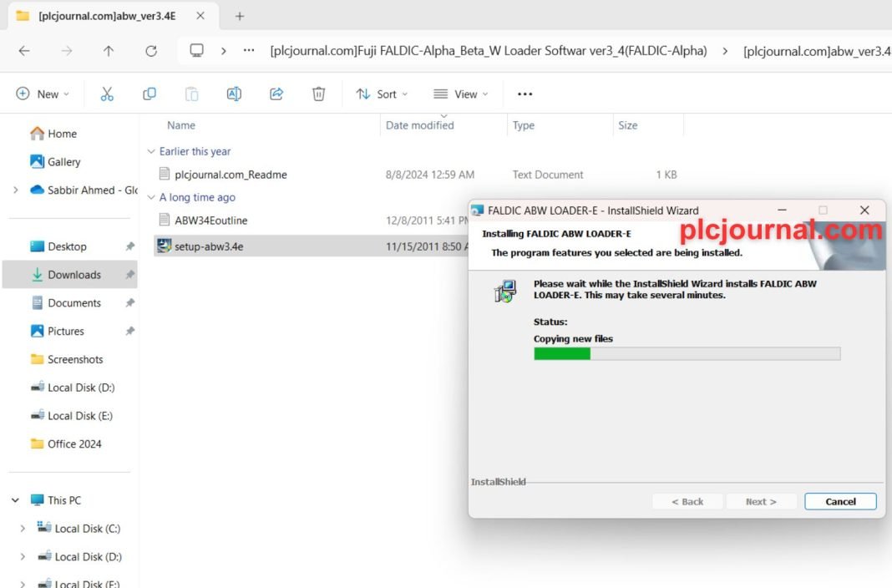Open the See more ellipsis menu
The height and width of the screenshot is (588, 892).
(x=525, y=94)
